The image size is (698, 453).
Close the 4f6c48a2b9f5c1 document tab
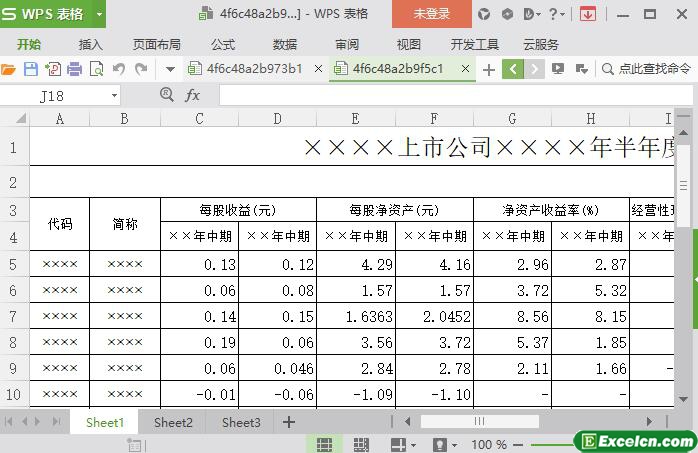465,69
